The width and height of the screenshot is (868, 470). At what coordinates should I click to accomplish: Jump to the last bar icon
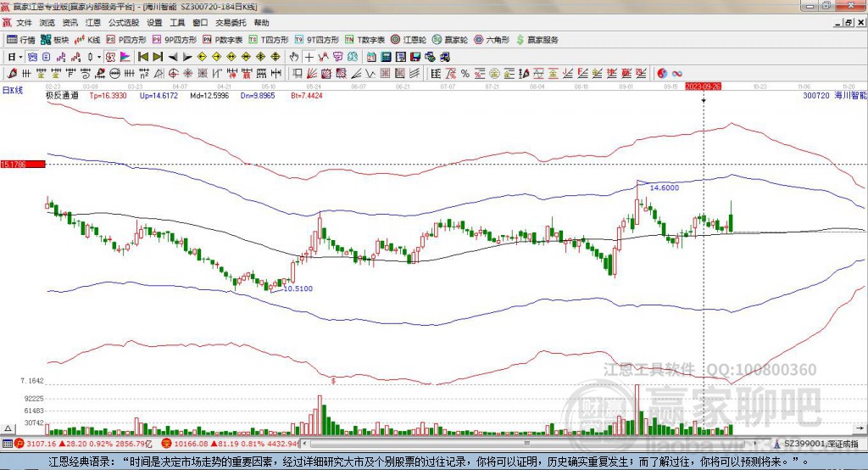[x=158, y=57]
